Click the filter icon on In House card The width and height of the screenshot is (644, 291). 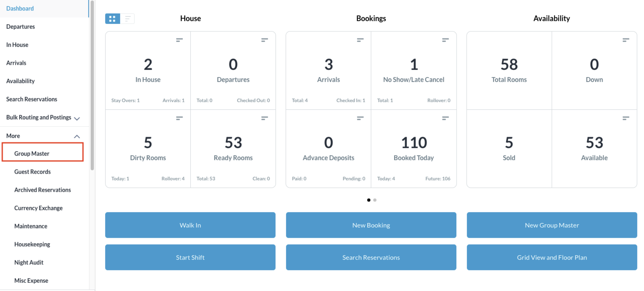180,40
